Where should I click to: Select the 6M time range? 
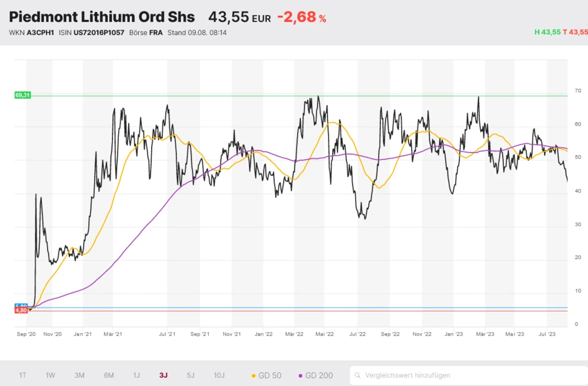tap(109, 375)
